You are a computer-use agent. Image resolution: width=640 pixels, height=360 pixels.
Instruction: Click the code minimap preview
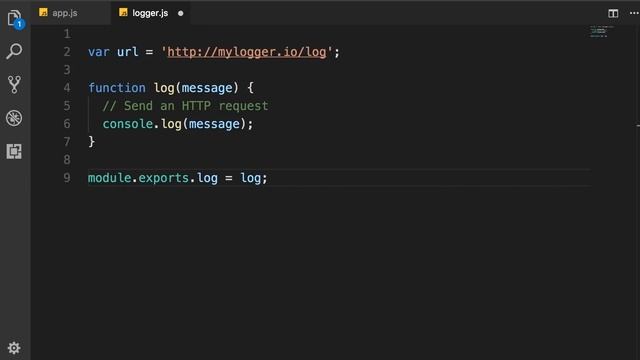tap(601, 31)
